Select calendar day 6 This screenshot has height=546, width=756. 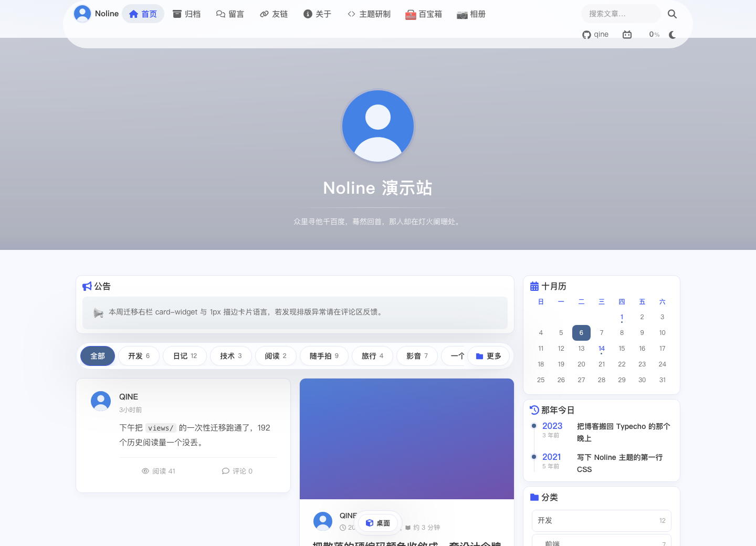coord(581,333)
